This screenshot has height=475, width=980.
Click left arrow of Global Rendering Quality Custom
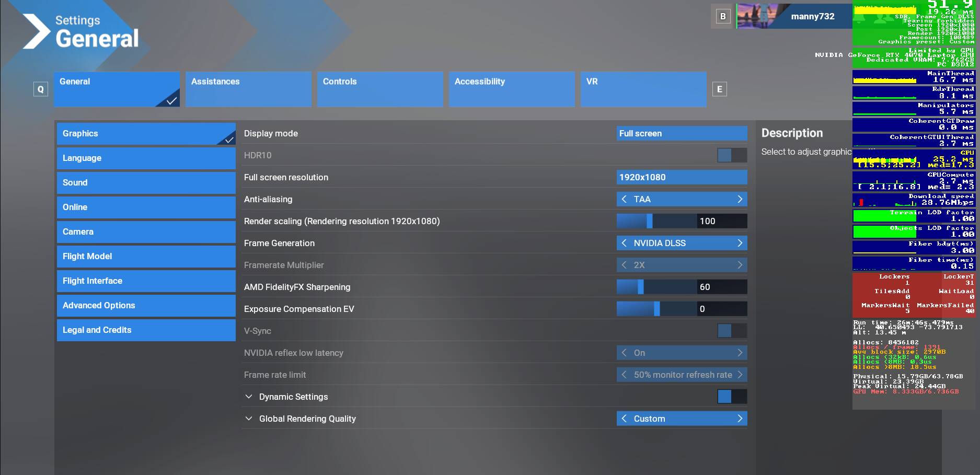coord(624,419)
